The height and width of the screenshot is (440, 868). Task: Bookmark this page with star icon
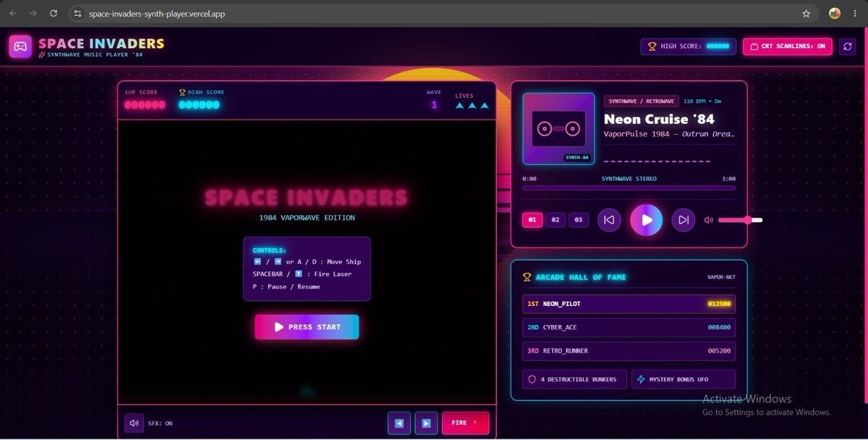click(x=806, y=13)
